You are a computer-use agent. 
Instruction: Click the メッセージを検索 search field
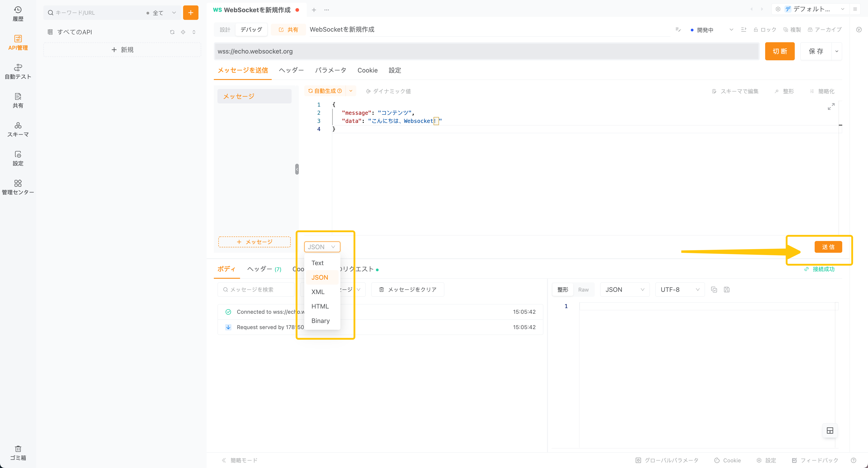[256, 290]
